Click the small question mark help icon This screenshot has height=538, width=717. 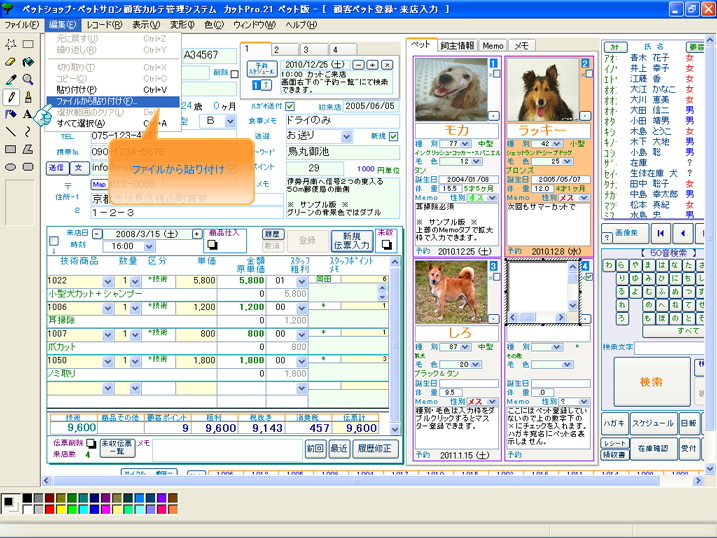click(x=607, y=238)
